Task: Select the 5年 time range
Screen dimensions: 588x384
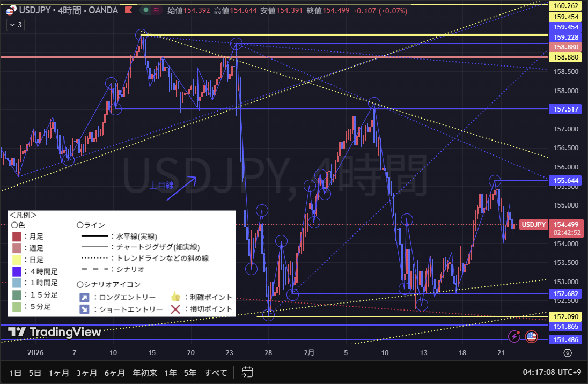Action: point(190,373)
